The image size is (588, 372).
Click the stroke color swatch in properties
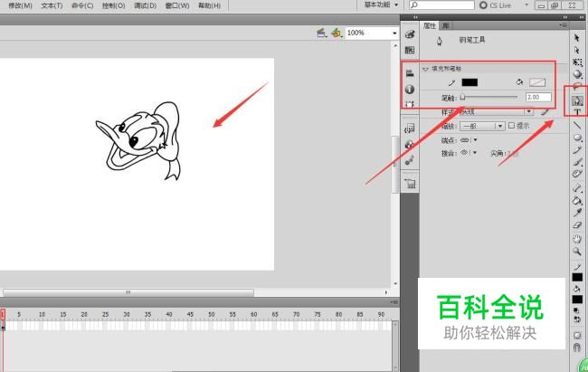(x=469, y=82)
